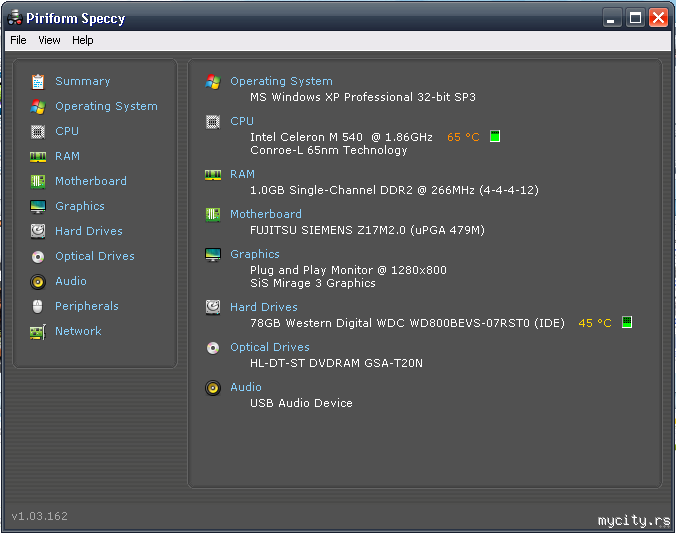Screen dimensions: 676x533
Task: Open the Help menu
Action: point(82,40)
